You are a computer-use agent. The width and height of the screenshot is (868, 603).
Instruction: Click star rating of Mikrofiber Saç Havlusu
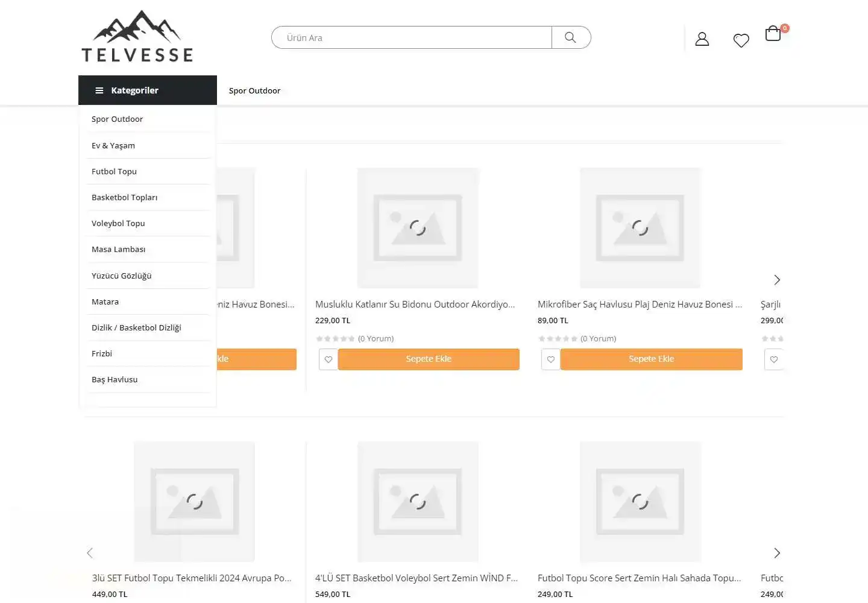558,339
